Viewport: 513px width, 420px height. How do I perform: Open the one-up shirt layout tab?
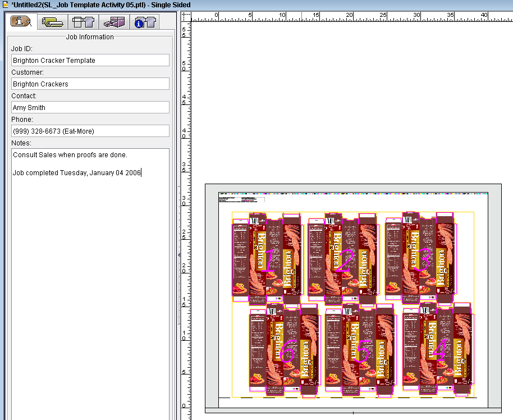83,22
